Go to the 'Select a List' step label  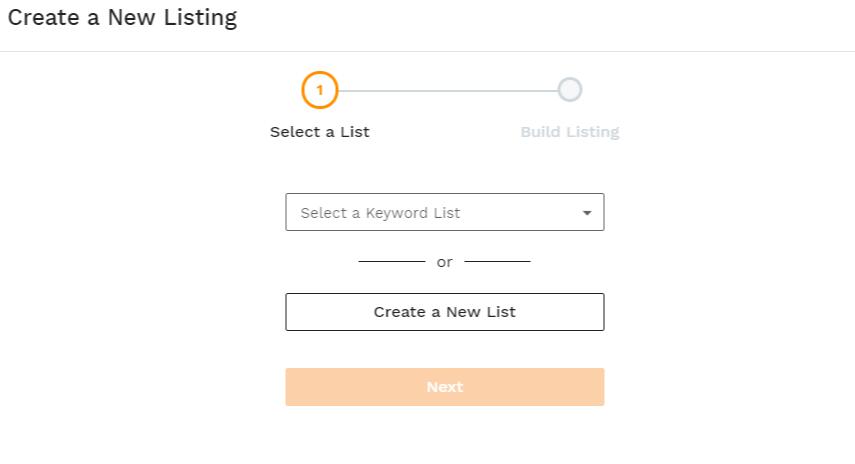(320, 132)
